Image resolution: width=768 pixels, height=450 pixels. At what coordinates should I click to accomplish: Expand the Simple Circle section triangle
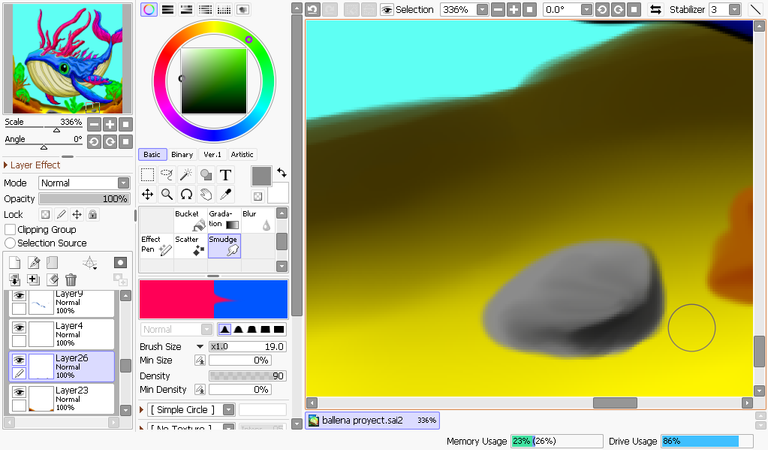click(x=142, y=409)
